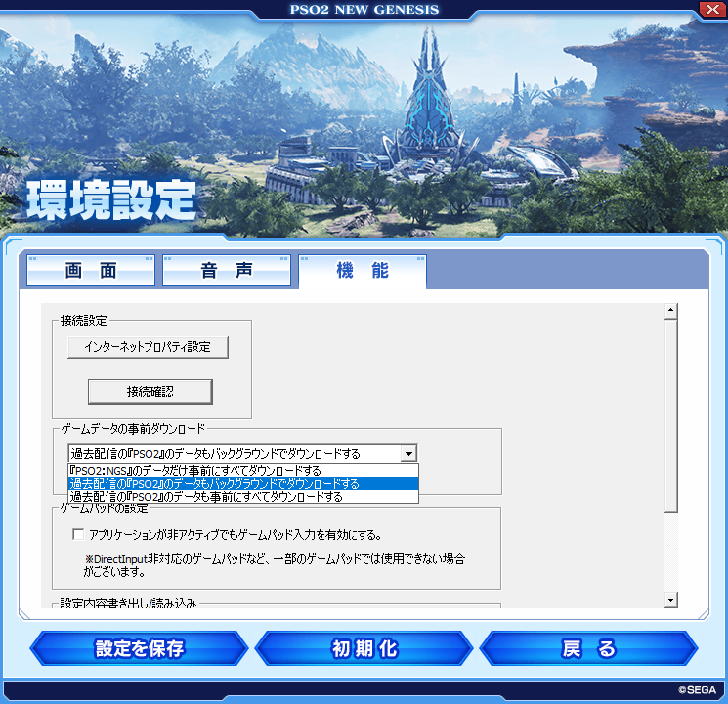
Task: Collapse the ゲームデータの事前ダウンロード dropdown arrow
Action: point(408,453)
